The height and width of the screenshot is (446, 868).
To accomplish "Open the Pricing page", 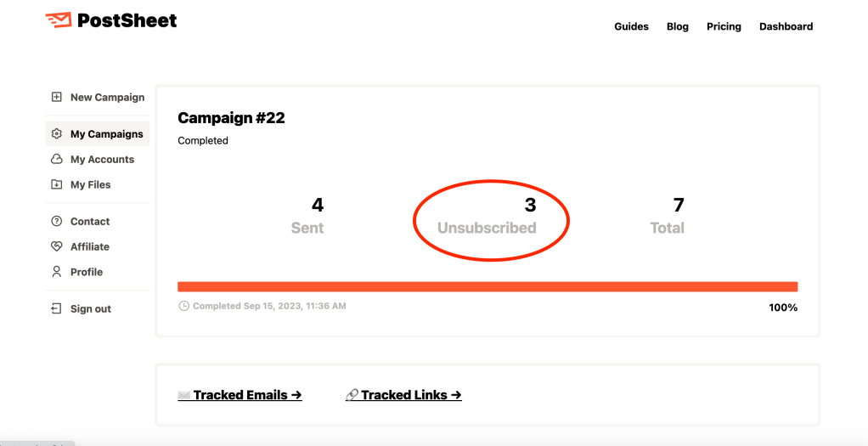I will click(x=724, y=27).
